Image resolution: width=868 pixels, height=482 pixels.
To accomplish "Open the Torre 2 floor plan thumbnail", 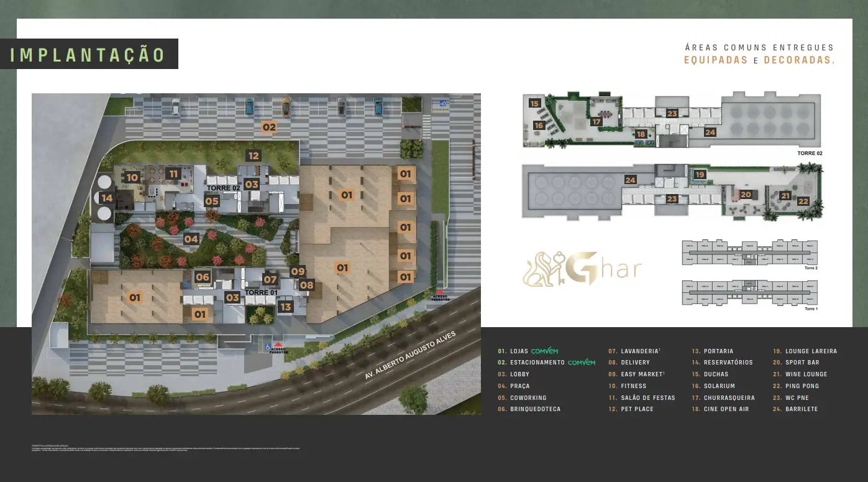I will [749, 255].
